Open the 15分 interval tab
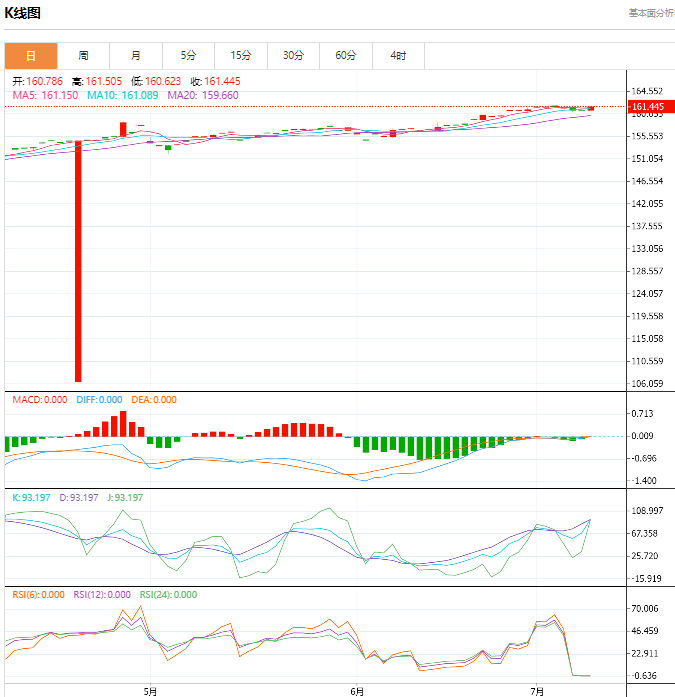The image size is (675, 697). [x=241, y=56]
